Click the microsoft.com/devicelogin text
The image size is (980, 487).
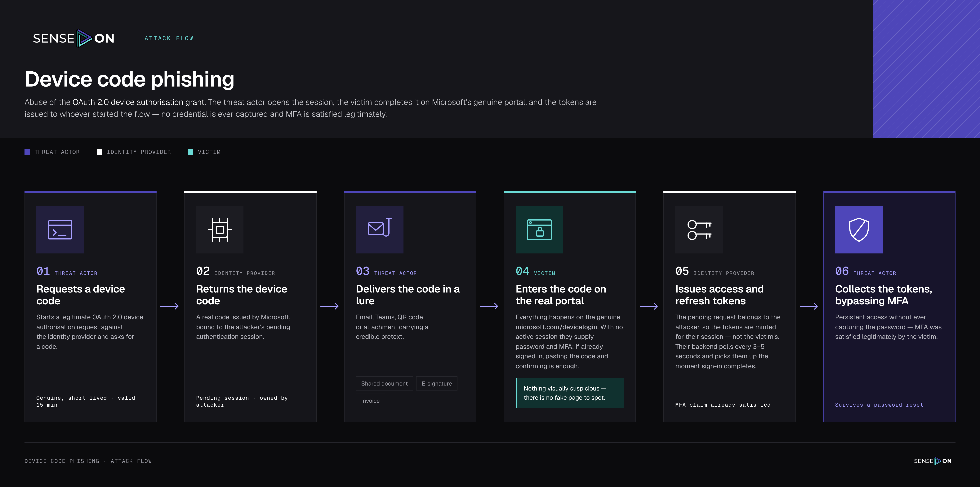(x=556, y=327)
